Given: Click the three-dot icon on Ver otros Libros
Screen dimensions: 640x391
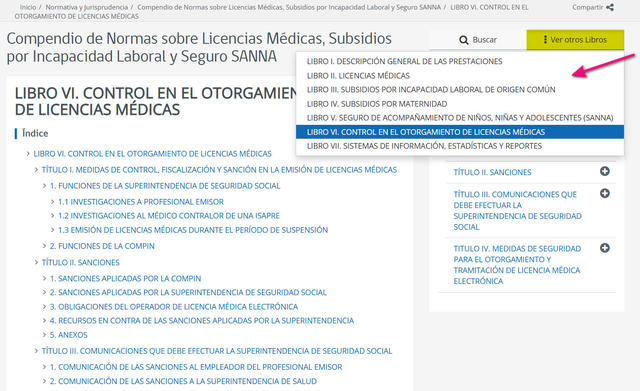Looking at the screenshot, I should [x=545, y=40].
